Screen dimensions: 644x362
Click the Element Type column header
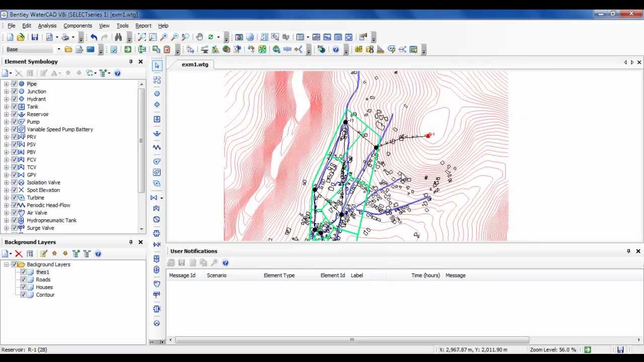click(x=279, y=276)
